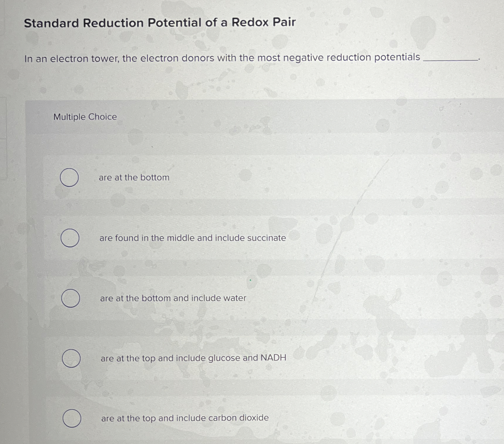
Task: Click the blank line ending the question
Action: [450, 60]
